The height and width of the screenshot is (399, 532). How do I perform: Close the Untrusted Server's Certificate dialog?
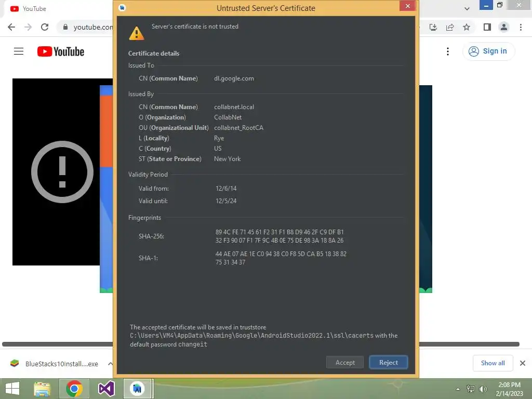pos(407,6)
